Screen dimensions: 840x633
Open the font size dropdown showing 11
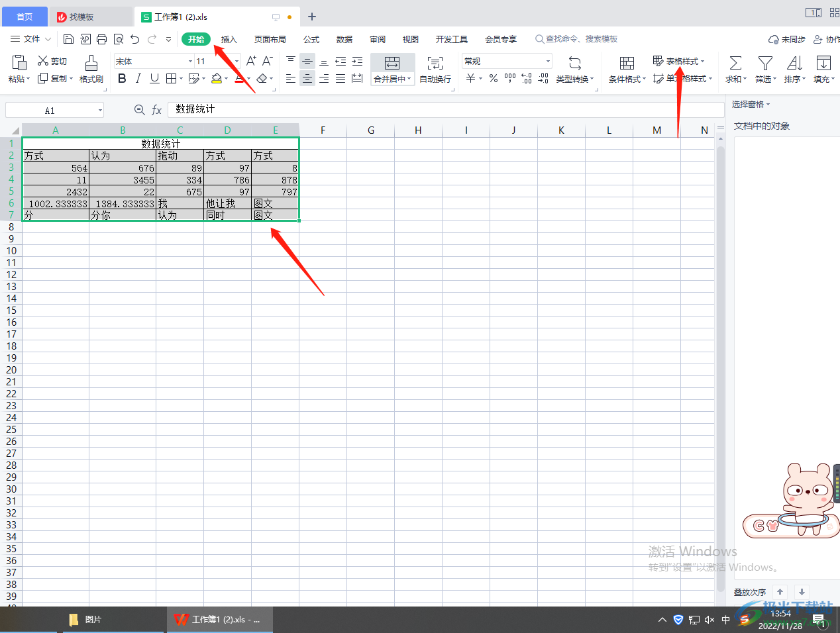pyautogui.click(x=236, y=61)
